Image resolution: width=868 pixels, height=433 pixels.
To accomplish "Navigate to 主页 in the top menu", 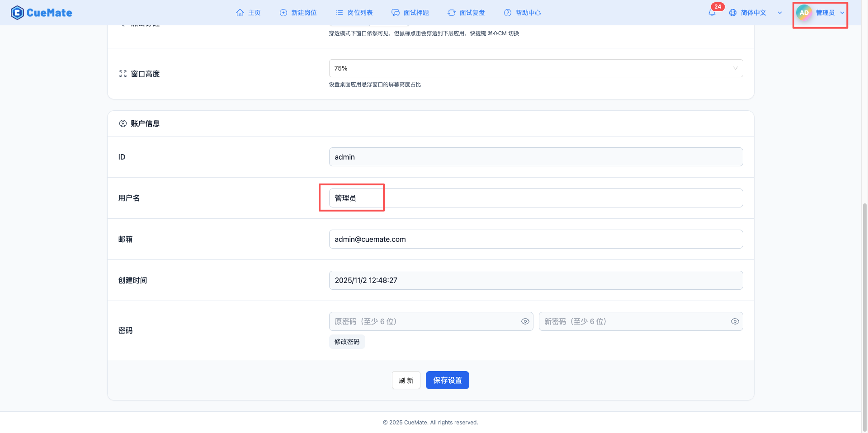I will [x=248, y=13].
